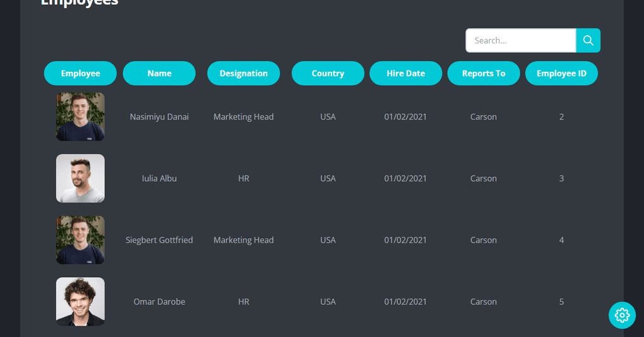Image resolution: width=644 pixels, height=337 pixels.
Task: Select the name Omar Darobe
Action: (159, 302)
